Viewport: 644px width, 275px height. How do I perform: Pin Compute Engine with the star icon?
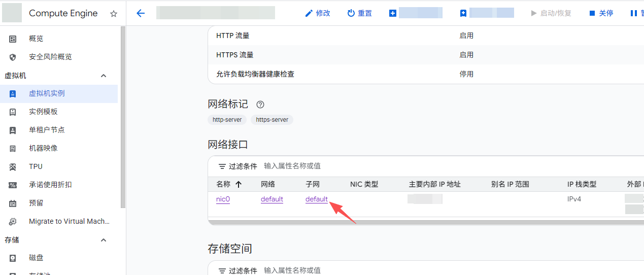coord(114,14)
